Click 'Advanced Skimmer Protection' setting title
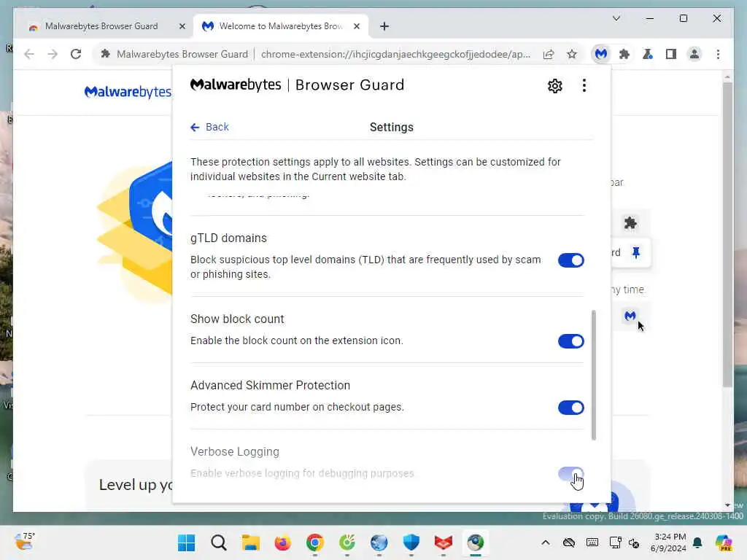Screen dimensions: 747x560 270,385
